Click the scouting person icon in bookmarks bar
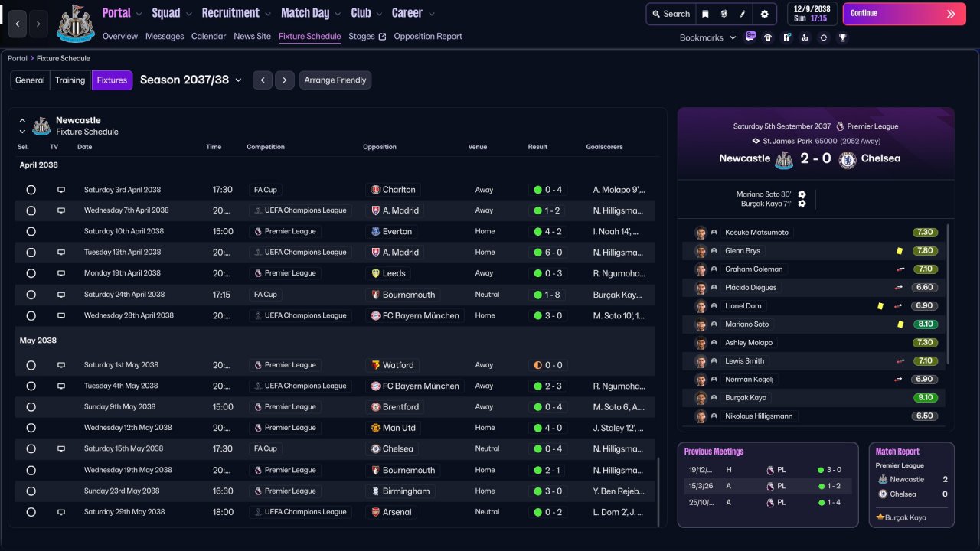980x551 pixels. tap(805, 37)
